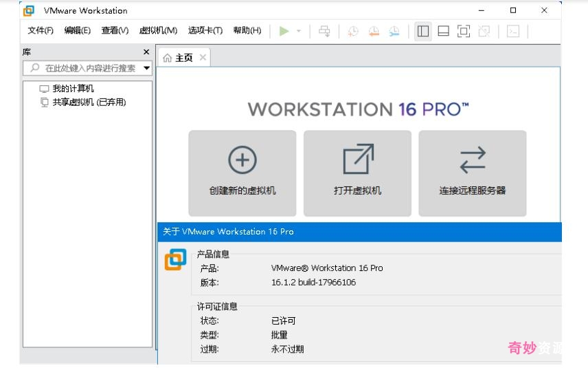Click the VMware app icon in title bar
Viewport: 588px width, 368px height.
pyautogui.click(x=29, y=10)
